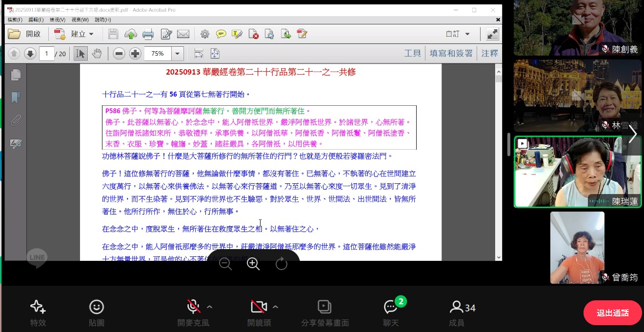The height and width of the screenshot is (332, 644).
Task: Select the Hand pan tool
Action: tap(97, 54)
